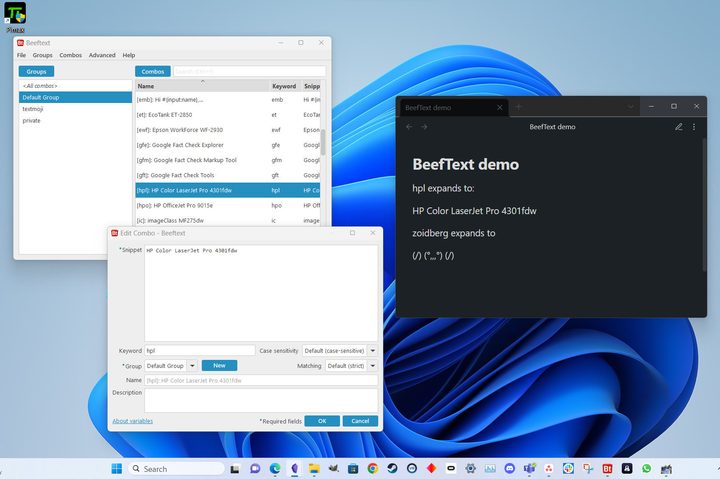This screenshot has width=720, height=479.
Task: Go forward with the arrow in BeefText demo window
Action: [424, 127]
